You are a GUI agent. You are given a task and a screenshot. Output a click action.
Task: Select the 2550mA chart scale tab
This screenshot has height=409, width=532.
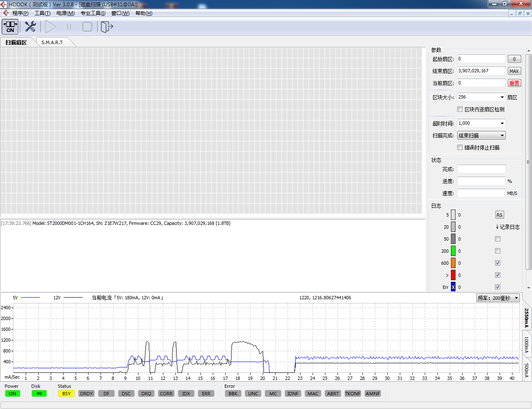pyautogui.click(x=527, y=318)
